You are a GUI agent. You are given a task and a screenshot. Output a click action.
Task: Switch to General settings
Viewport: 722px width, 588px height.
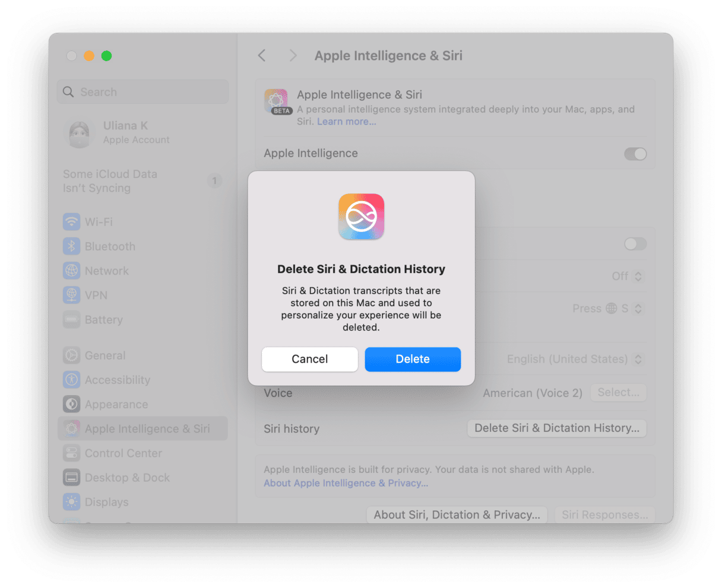(x=142, y=355)
